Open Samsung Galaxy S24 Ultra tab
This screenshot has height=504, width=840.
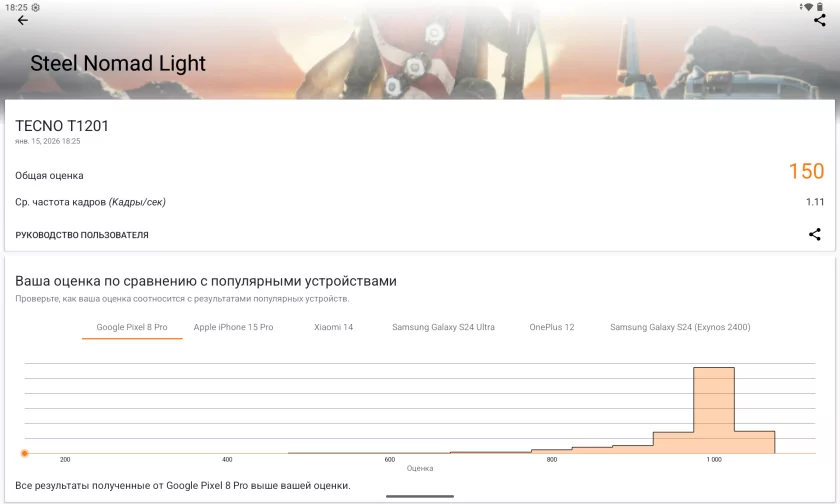[x=443, y=327]
